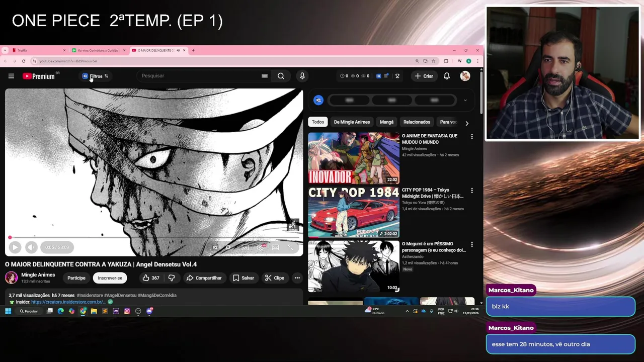Create a clip with Clipe

[x=275, y=278]
